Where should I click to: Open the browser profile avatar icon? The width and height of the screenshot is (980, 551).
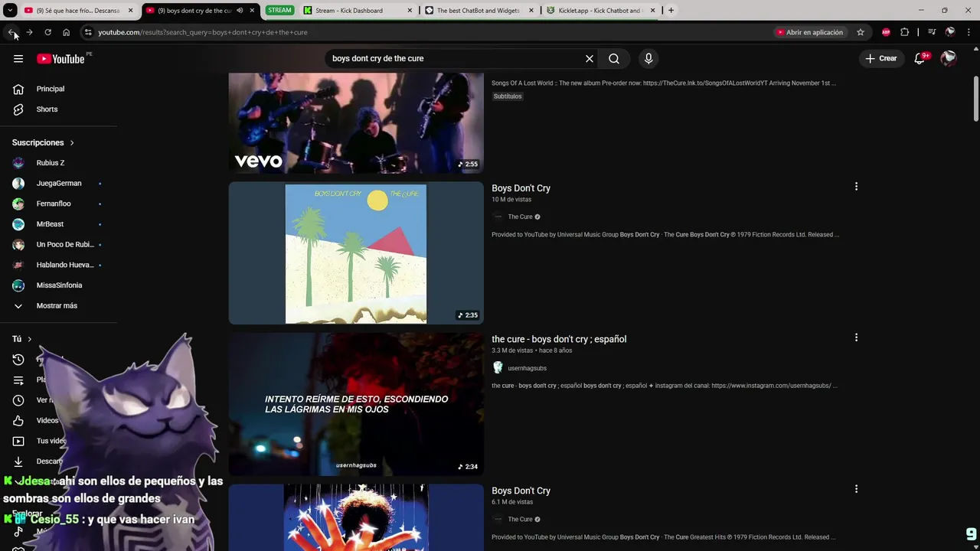click(950, 32)
